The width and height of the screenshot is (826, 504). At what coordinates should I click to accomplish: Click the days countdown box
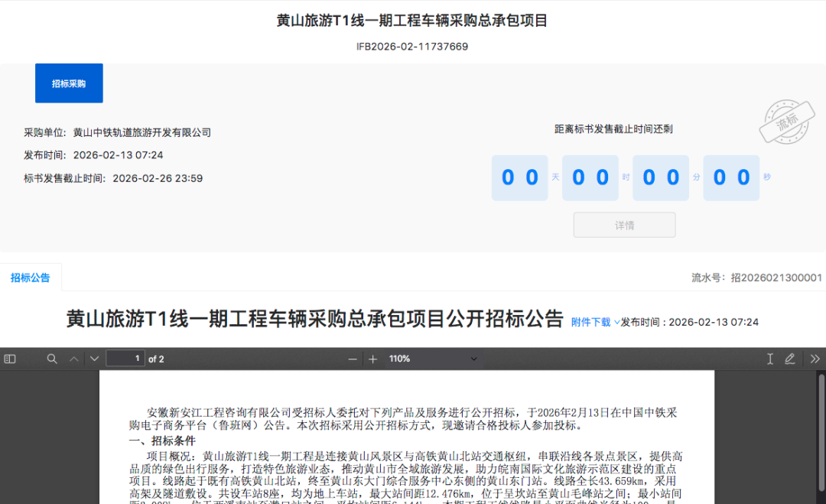point(519,178)
